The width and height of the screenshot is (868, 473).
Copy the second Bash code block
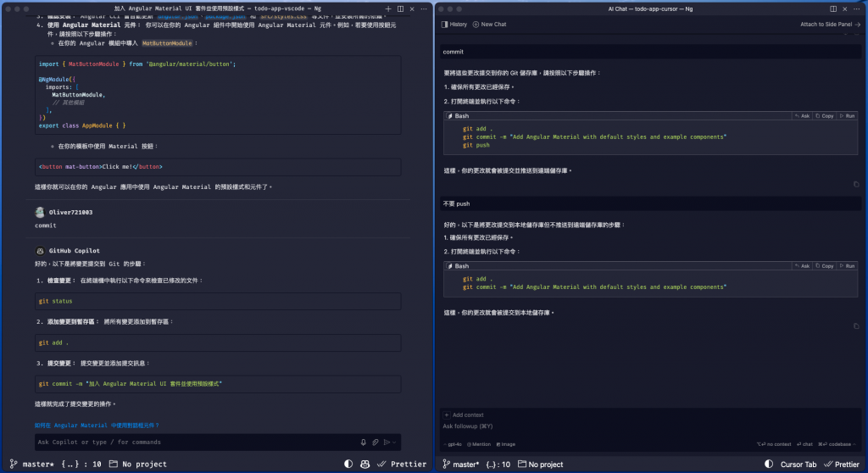824,266
